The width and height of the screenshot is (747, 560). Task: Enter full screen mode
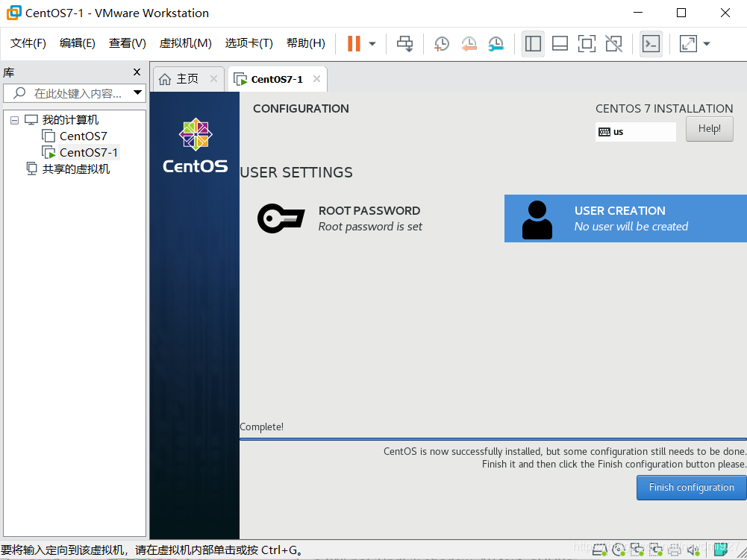pyautogui.click(x=587, y=44)
